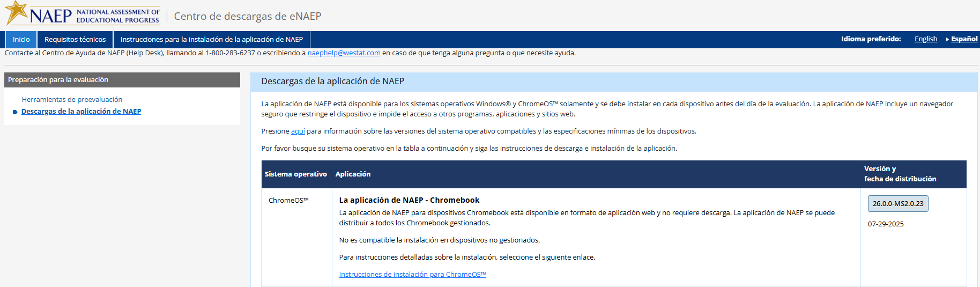The height and width of the screenshot is (287, 980).
Task: Select Español as preferred language
Action: click(x=964, y=39)
